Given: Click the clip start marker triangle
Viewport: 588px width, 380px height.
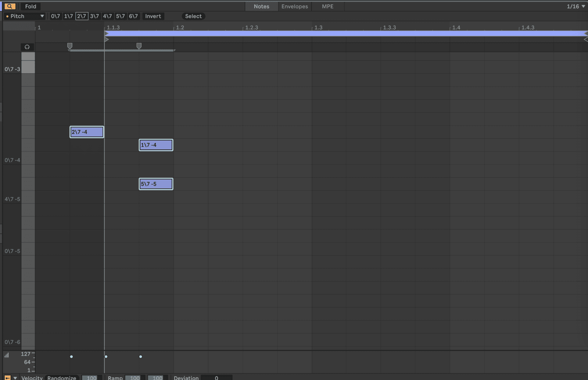Looking at the screenshot, I should click(x=107, y=39).
